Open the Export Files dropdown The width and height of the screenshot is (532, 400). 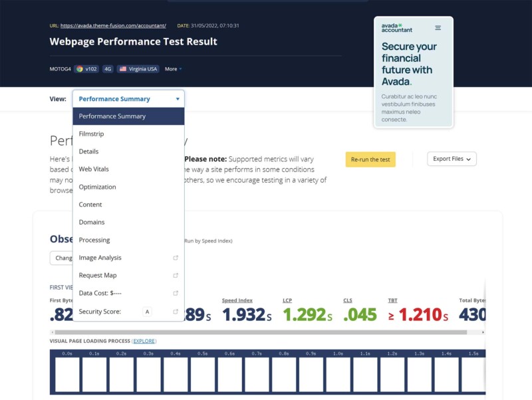pyautogui.click(x=452, y=159)
